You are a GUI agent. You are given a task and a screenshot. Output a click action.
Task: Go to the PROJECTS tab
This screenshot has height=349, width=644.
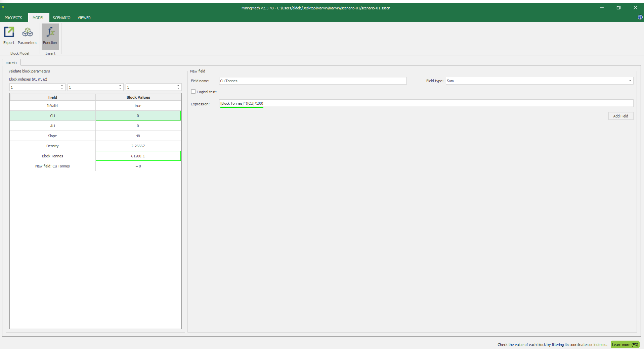(x=13, y=18)
